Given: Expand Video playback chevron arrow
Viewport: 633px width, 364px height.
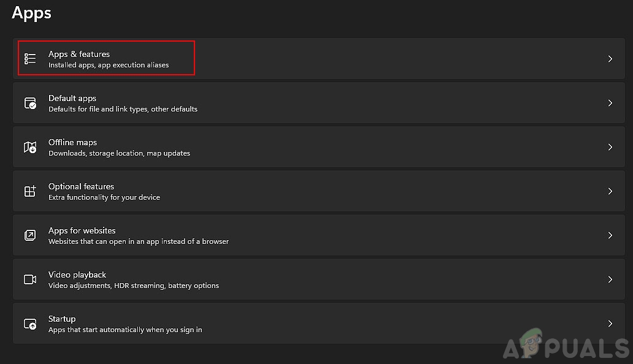Looking at the screenshot, I should (610, 279).
